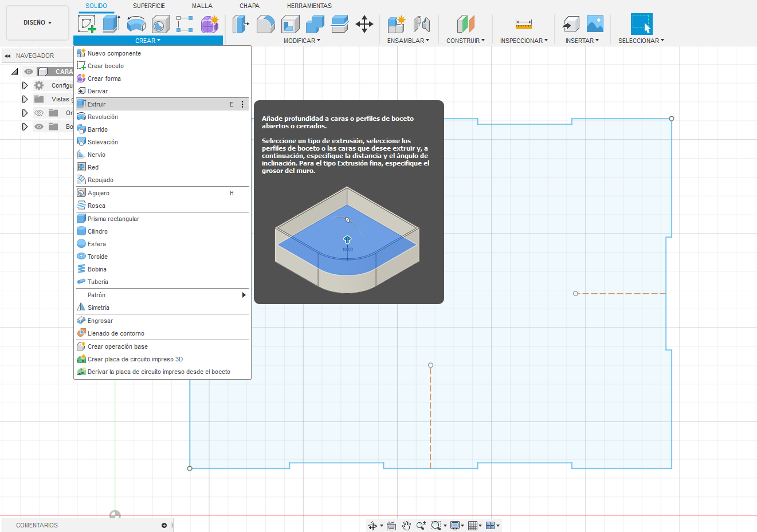
Task: Show the hidden Or folder via eye icon
Action: coord(39,113)
